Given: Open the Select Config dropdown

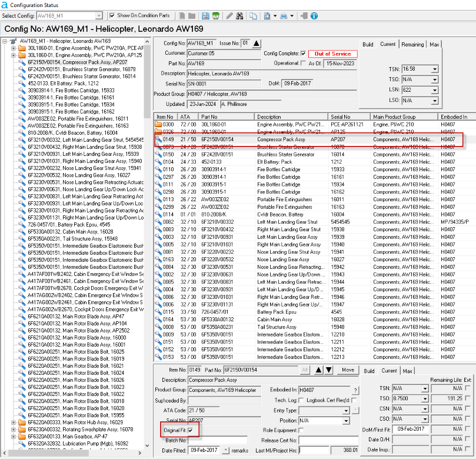Looking at the screenshot, I should click(x=98, y=16).
